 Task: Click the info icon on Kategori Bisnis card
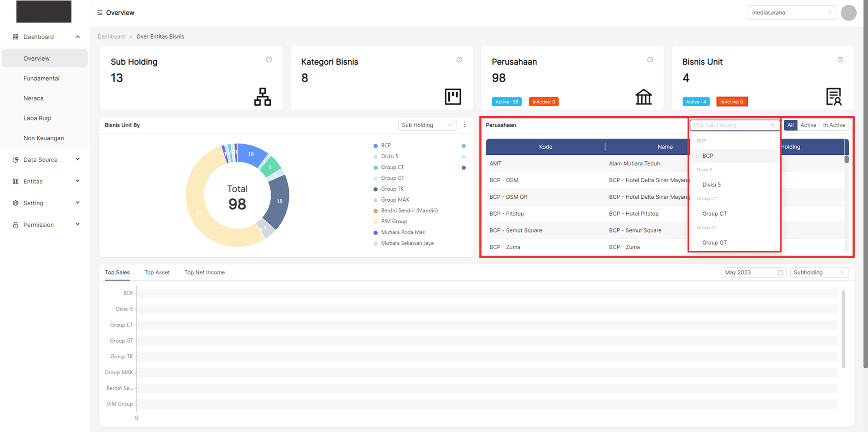point(459,60)
